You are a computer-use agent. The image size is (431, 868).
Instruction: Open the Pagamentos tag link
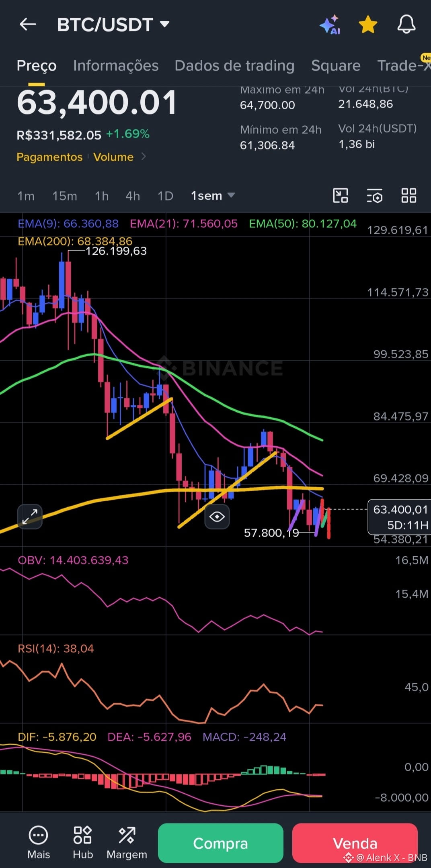[x=49, y=157]
